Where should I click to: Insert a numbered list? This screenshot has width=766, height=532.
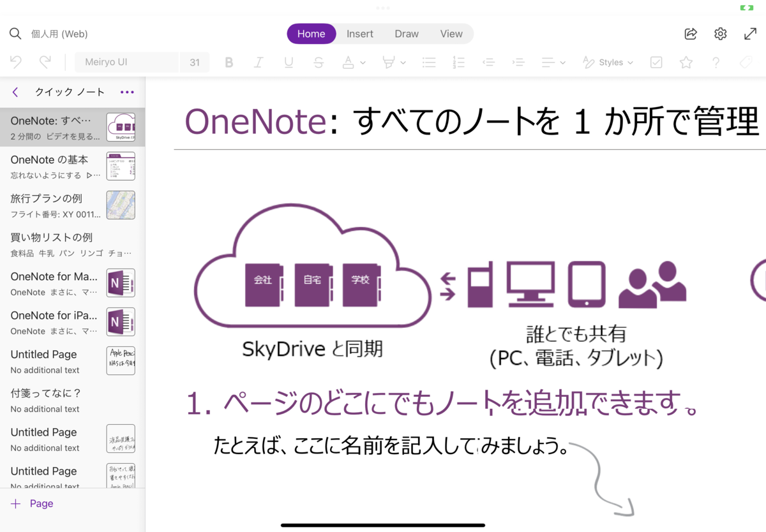pos(458,62)
